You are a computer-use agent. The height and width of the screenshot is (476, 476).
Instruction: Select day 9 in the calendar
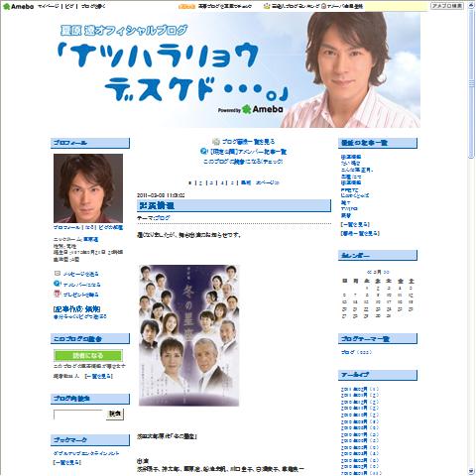click(378, 295)
